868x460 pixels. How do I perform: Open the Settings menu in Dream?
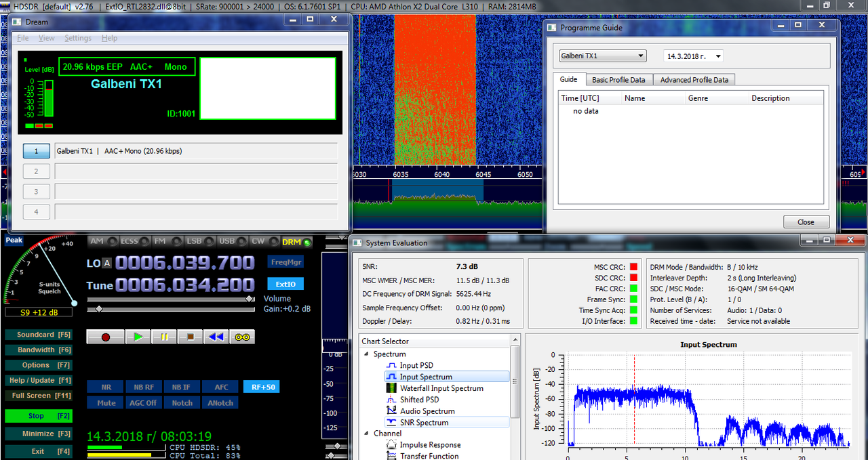78,38
